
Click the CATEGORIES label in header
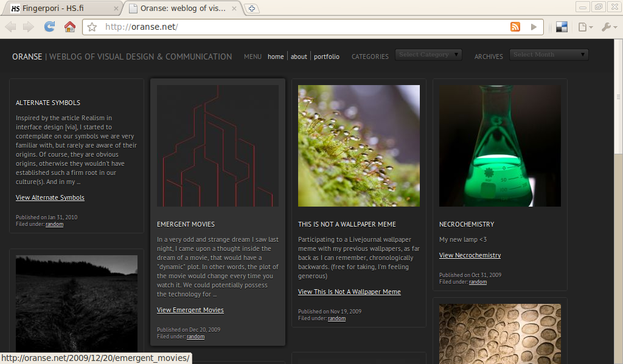[x=370, y=57]
